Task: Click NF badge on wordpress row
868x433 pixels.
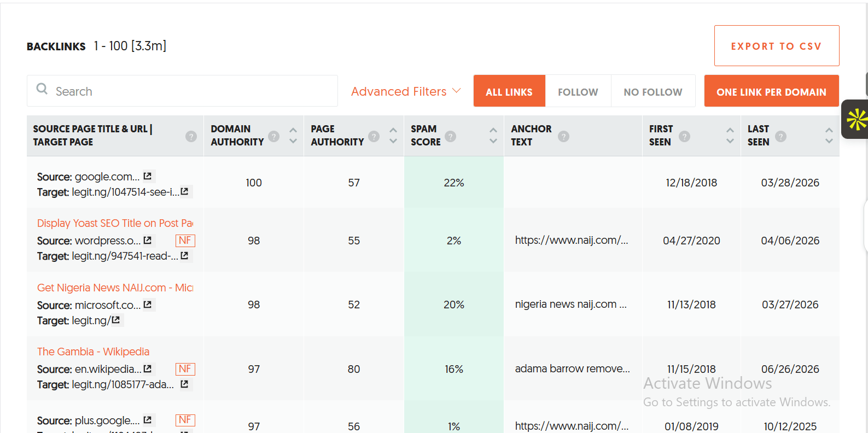Action: click(185, 241)
